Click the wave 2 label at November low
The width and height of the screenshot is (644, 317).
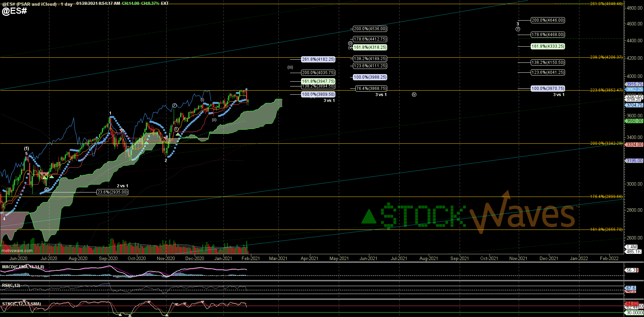point(166,160)
